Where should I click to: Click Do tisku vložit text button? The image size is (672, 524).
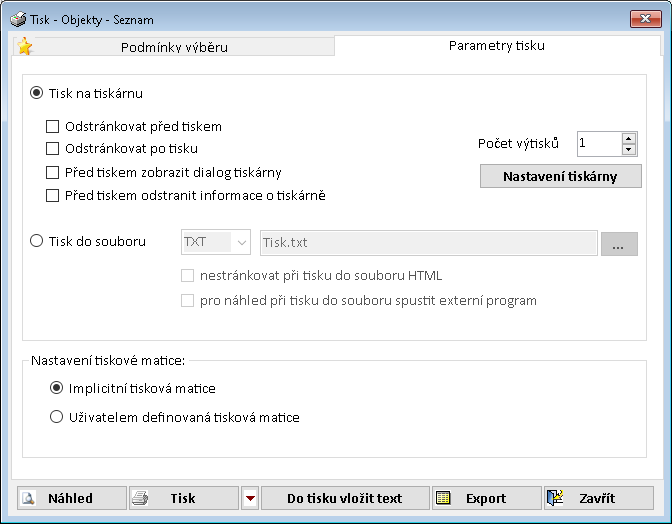[x=344, y=498]
